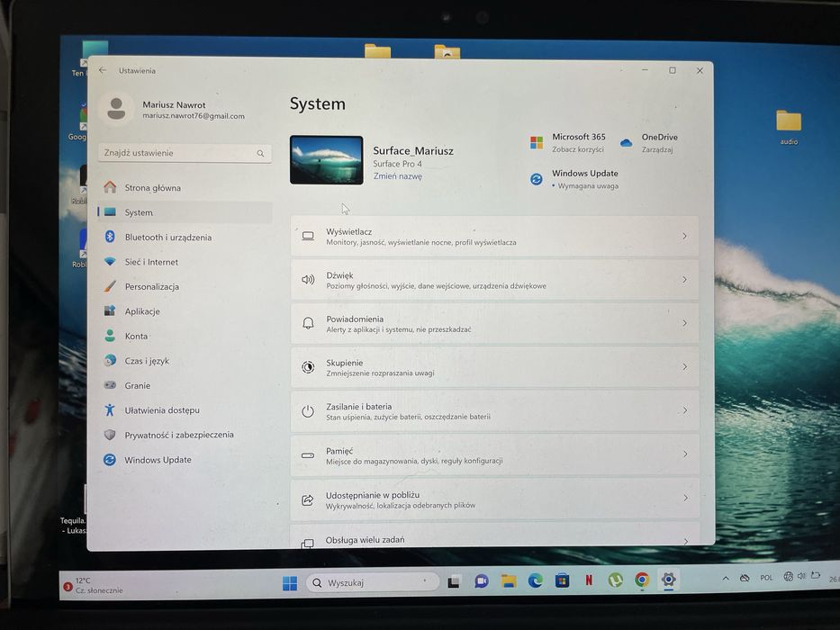
Task: Open the weather widget showing 12°C
Action: coord(95,585)
